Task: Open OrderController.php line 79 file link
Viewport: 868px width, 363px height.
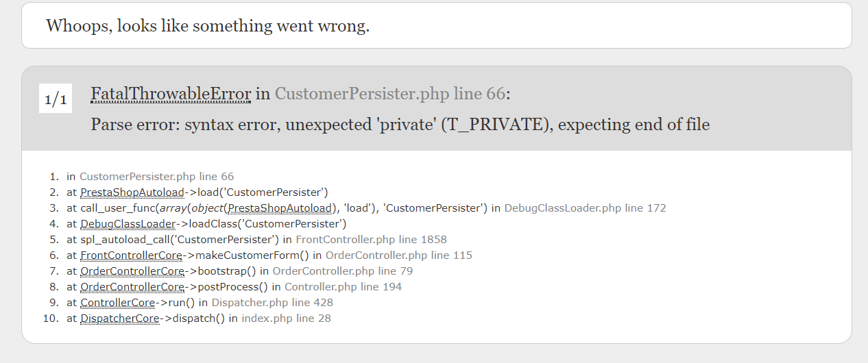Action: [343, 271]
